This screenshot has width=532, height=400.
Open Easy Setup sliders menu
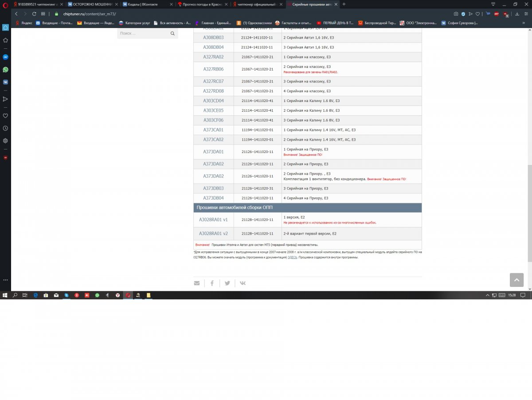pos(526,14)
